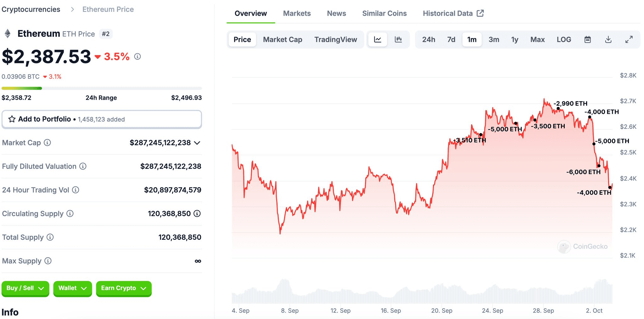Open the Markets tab
The height and width of the screenshot is (319, 644).
tap(297, 13)
